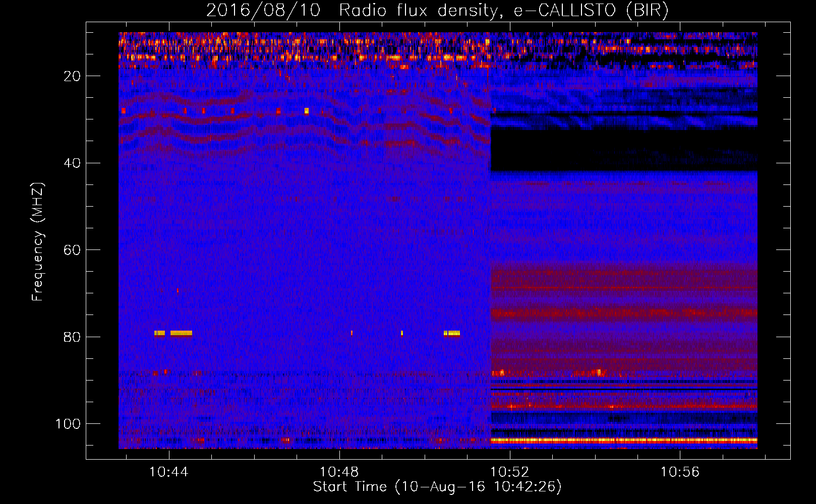Viewport: 816px width, 504px height.
Task: Click the plot title '2016/08/10 Radio flux density'
Action: pyautogui.click(x=437, y=11)
